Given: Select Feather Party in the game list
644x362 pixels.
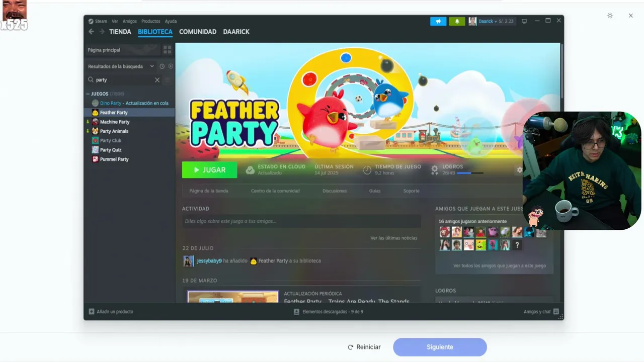Looking at the screenshot, I should [x=130, y=113].
